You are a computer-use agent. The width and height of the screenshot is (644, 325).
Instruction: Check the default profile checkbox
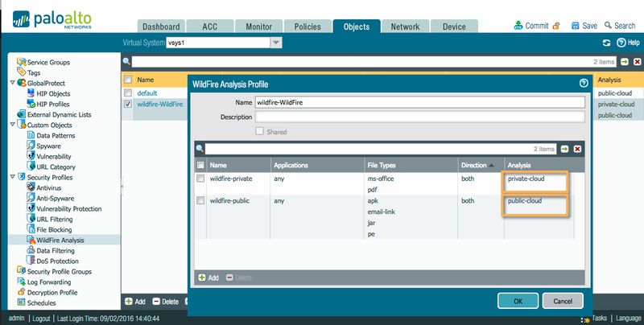click(x=128, y=93)
